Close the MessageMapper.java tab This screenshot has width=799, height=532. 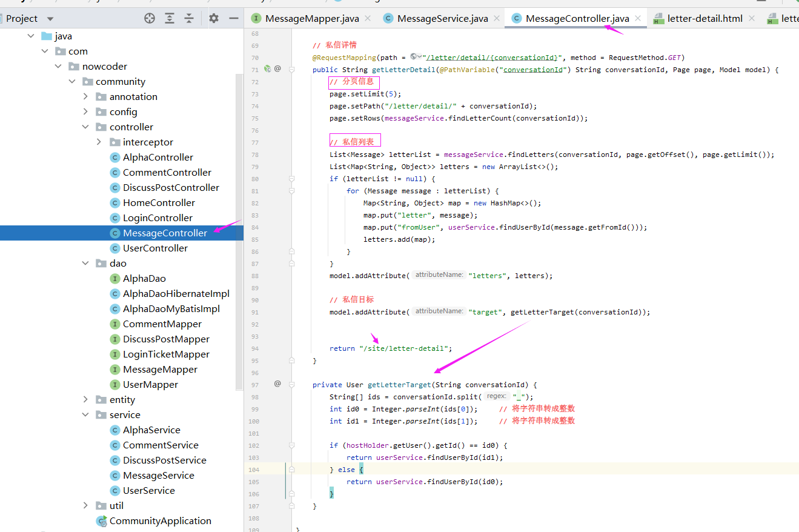368,19
